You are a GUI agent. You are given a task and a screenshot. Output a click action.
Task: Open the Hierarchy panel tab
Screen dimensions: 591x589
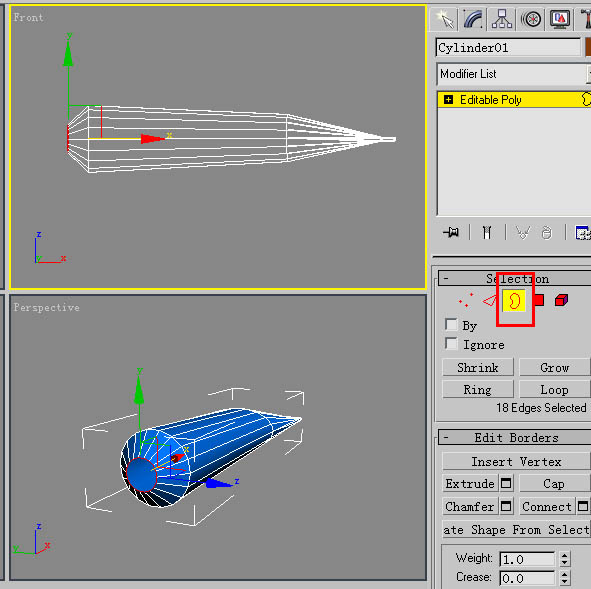(x=502, y=19)
